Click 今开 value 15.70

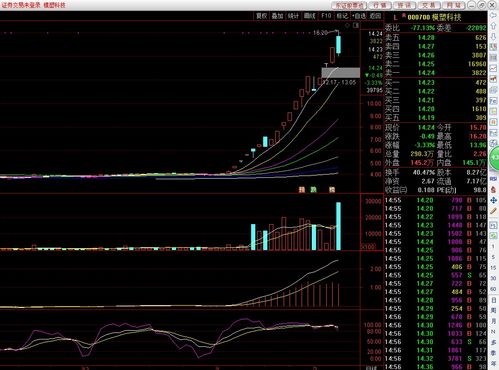click(478, 127)
